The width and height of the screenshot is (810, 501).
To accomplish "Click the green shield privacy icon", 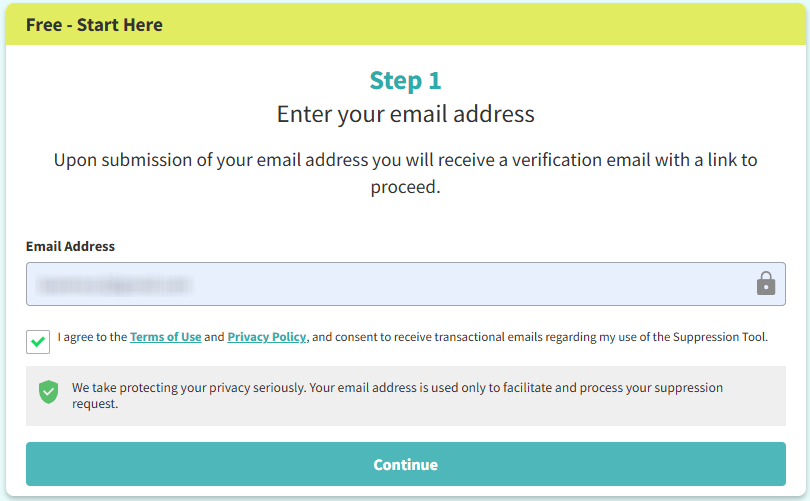I will [x=48, y=392].
